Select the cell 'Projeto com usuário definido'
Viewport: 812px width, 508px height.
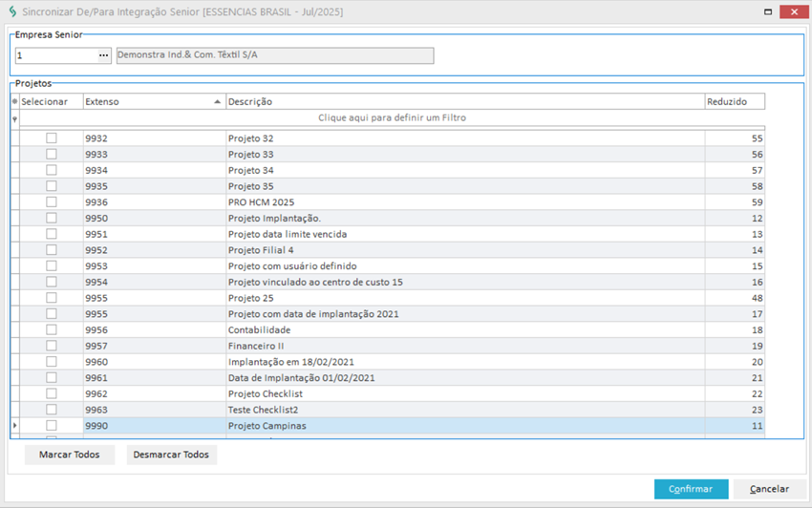tap(465, 266)
